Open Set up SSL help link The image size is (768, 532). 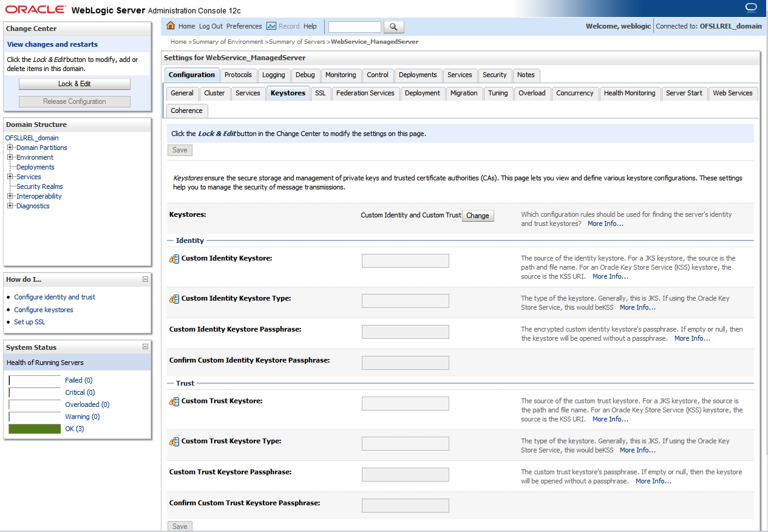pos(30,322)
